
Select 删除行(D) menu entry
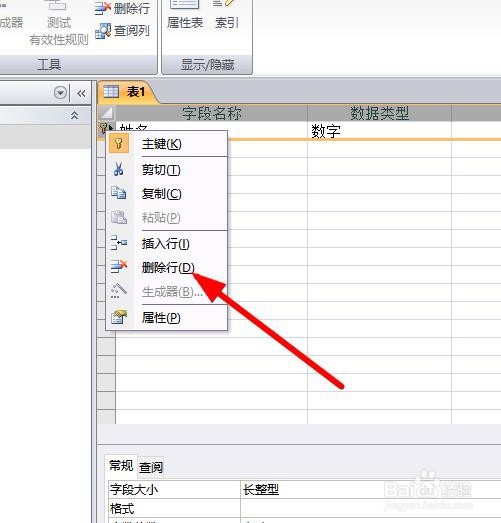click(x=167, y=267)
